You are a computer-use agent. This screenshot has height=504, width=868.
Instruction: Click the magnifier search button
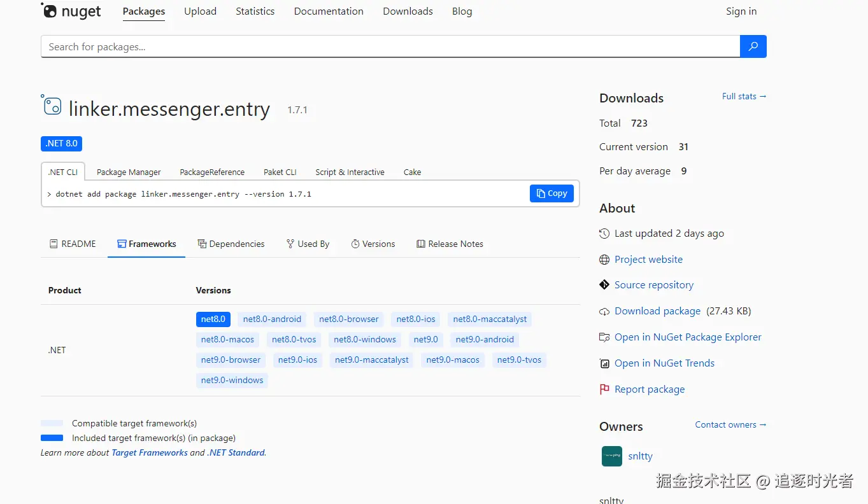(x=753, y=46)
